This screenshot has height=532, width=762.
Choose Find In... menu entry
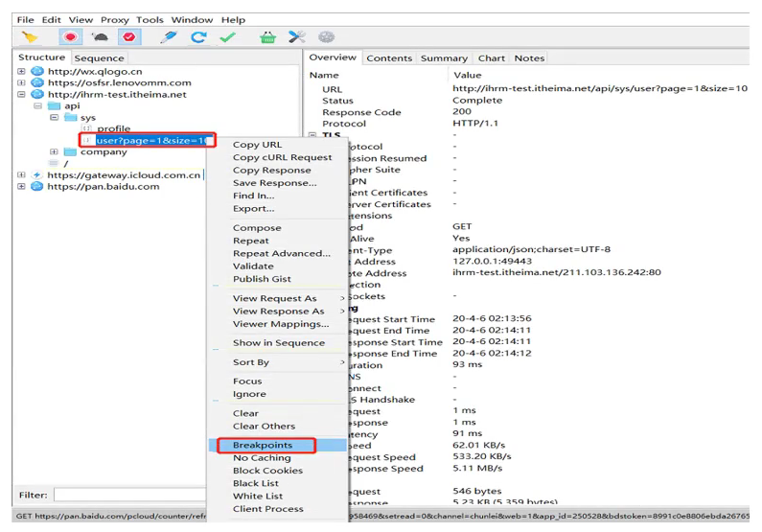pos(254,196)
